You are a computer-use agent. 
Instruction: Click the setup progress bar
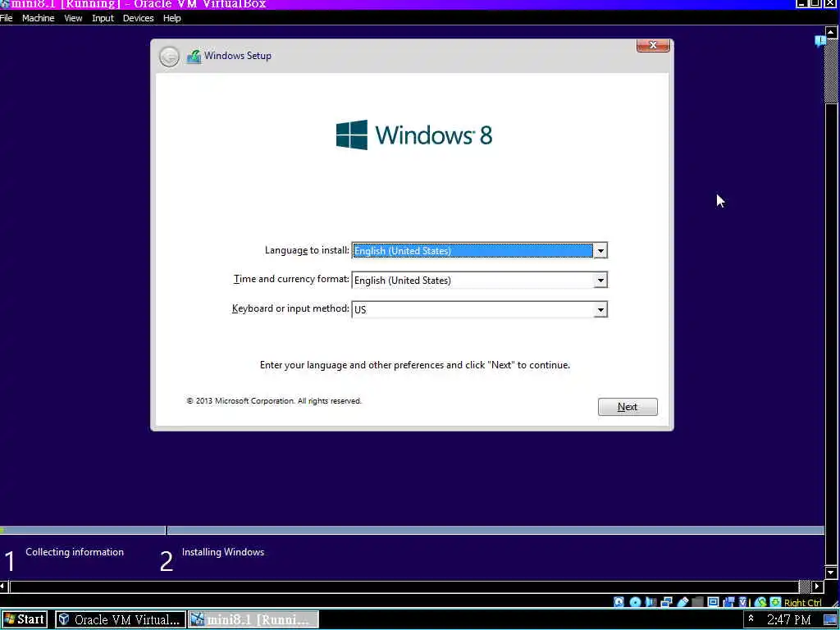click(x=412, y=531)
